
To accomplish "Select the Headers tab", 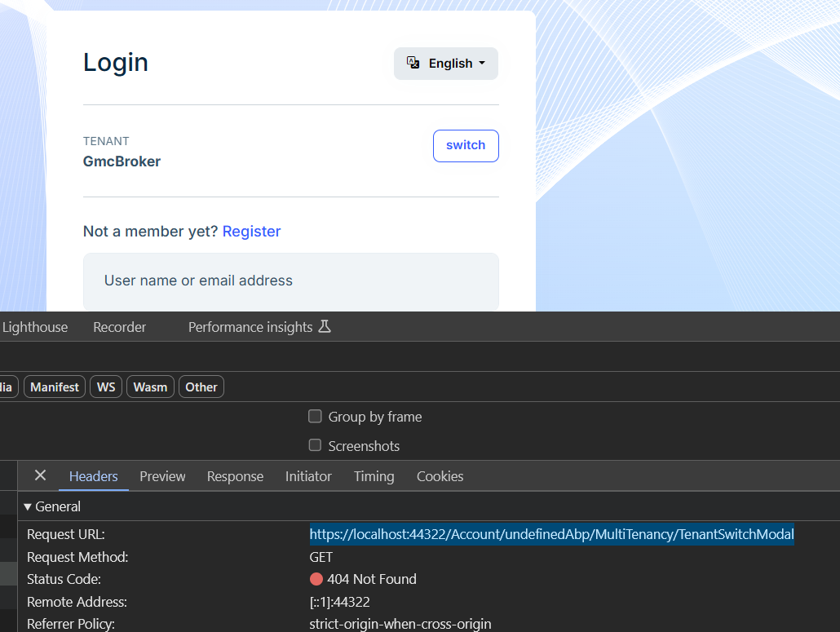I will click(93, 476).
